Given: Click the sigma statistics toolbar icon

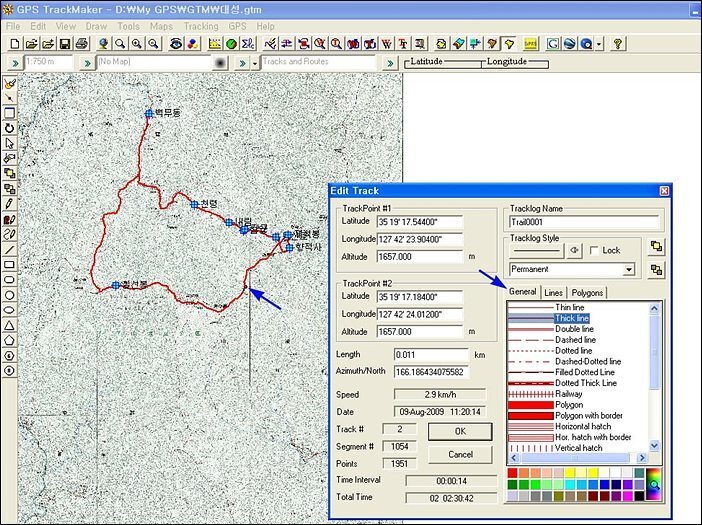Looking at the screenshot, I should pos(248,44).
